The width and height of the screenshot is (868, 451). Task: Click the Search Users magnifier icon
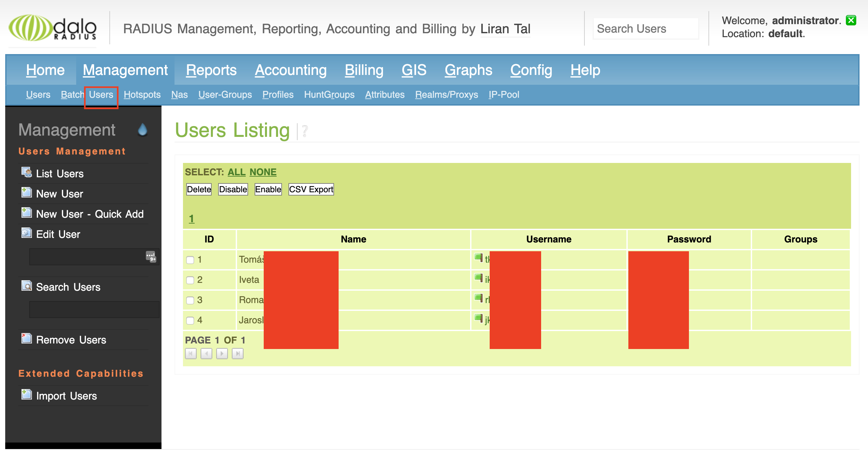[27, 286]
